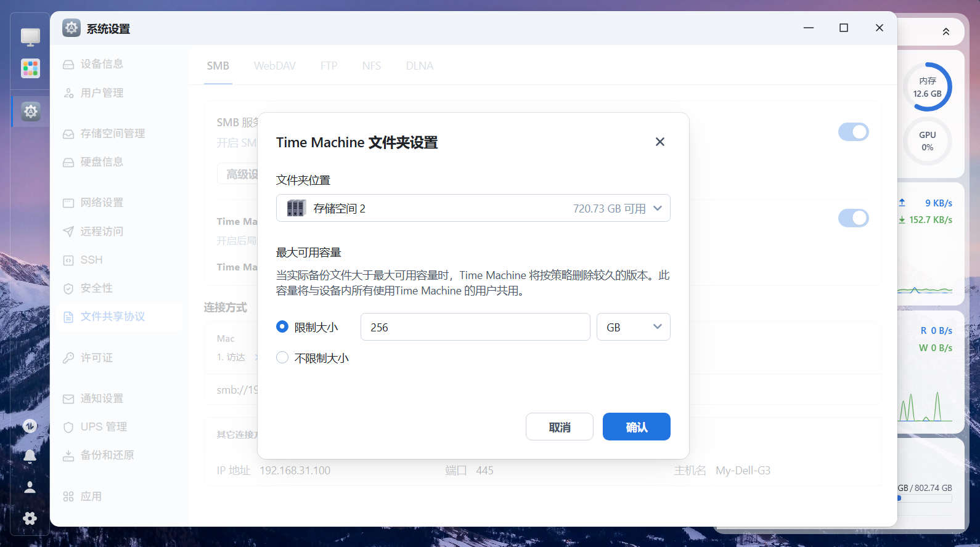Click the 720.73 GB 可用 text
The height and width of the screenshot is (547, 980).
pyautogui.click(x=609, y=209)
